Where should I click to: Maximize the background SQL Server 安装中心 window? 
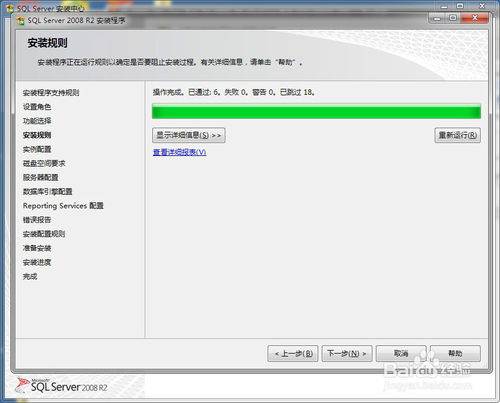click(x=460, y=6)
